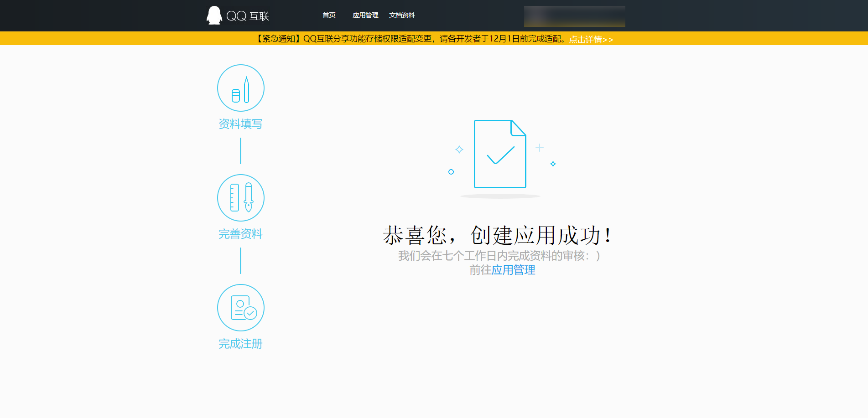Click the ID card icon in 完成注册 circle
The height and width of the screenshot is (418, 868).
pyautogui.click(x=240, y=308)
